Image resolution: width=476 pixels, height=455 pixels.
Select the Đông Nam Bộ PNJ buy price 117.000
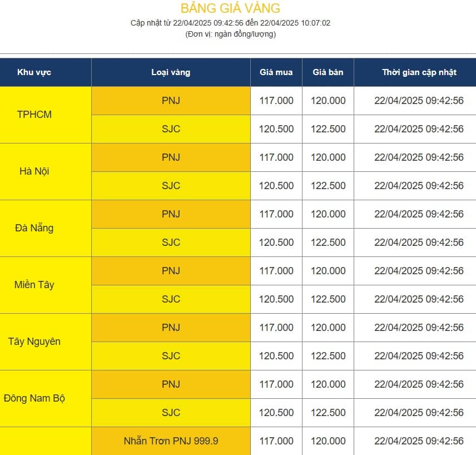click(276, 384)
